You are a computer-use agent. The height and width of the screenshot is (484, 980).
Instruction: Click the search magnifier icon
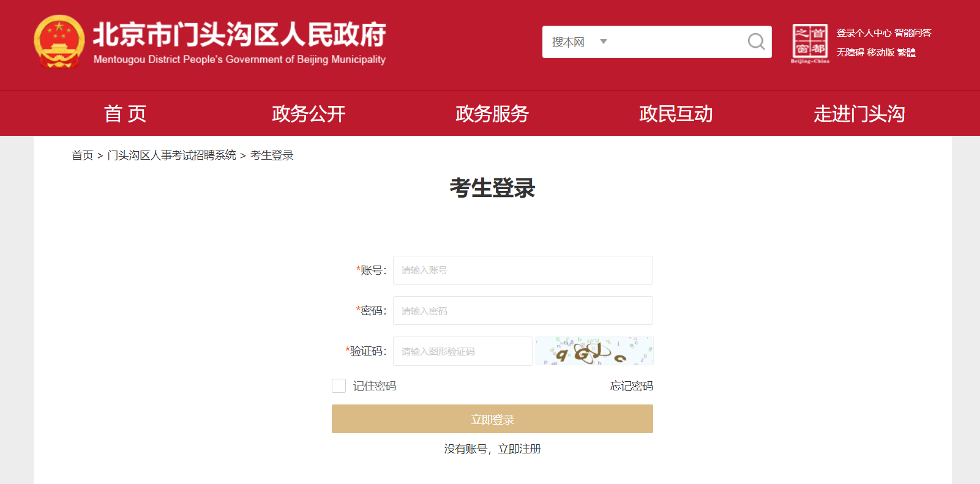[x=756, y=42]
